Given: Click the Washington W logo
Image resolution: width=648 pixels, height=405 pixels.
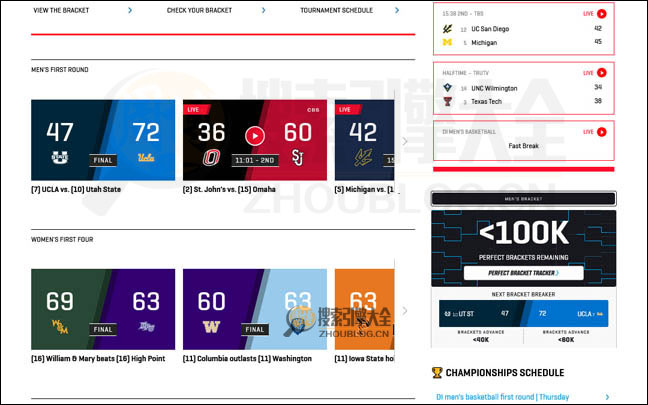Looking at the screenshot, I should click(x=211, y=327).
